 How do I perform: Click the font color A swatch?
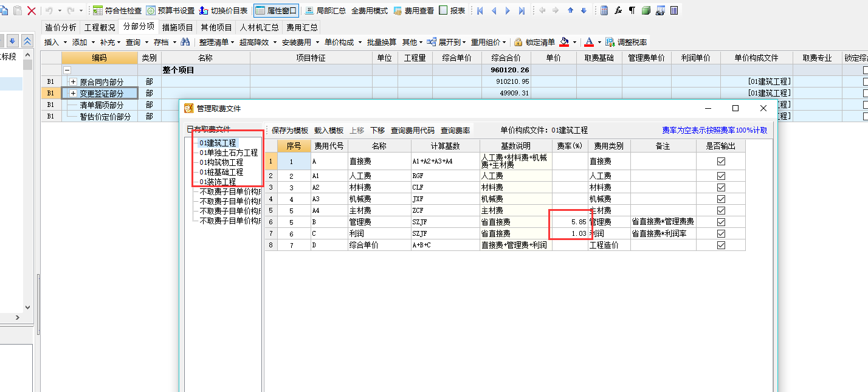(x=588, y=42)
